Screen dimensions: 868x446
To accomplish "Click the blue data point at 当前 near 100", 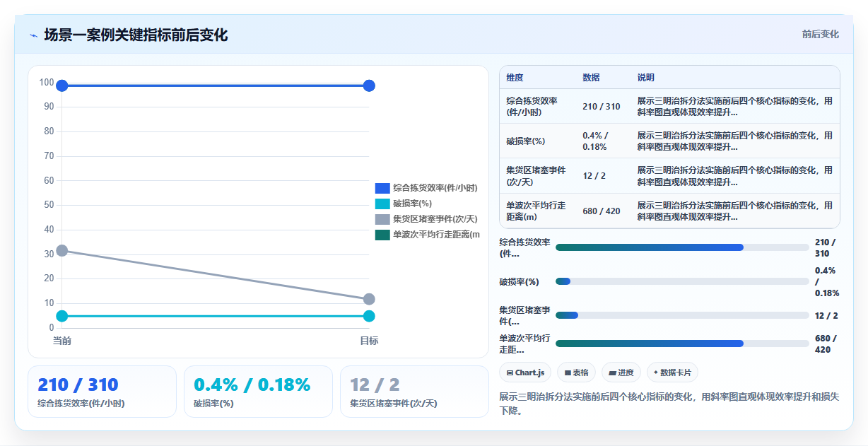I will click(x=62, y=86).
